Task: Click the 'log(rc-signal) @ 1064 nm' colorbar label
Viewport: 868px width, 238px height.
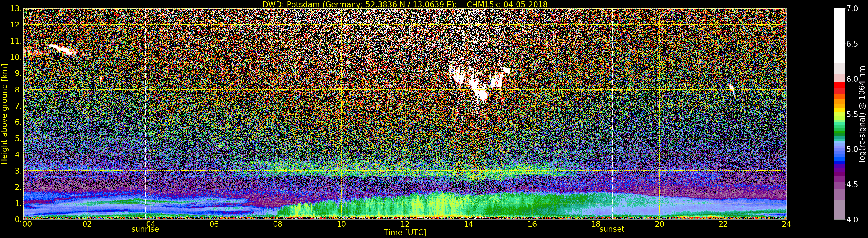Action: 863,114
